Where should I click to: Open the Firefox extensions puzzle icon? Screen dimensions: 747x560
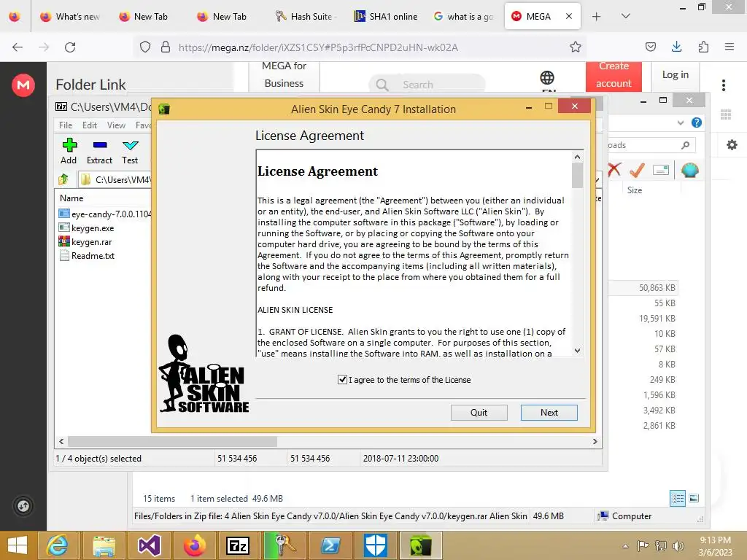pos(703,47)
